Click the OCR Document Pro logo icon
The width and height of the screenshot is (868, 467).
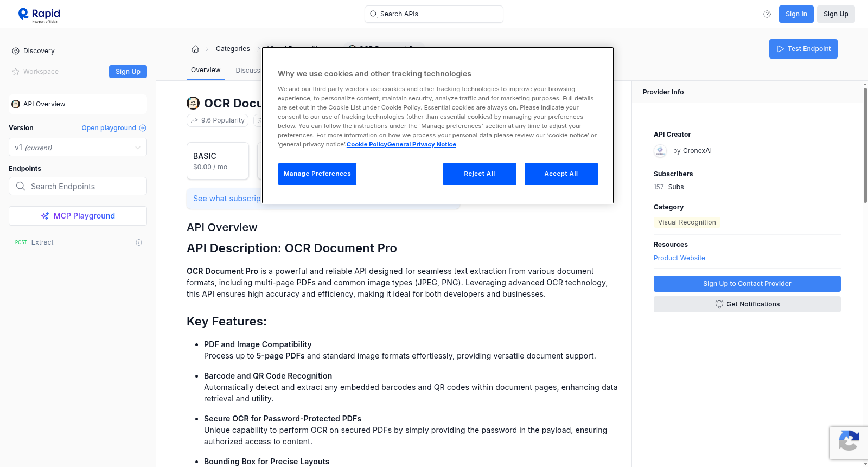(193, 103)
